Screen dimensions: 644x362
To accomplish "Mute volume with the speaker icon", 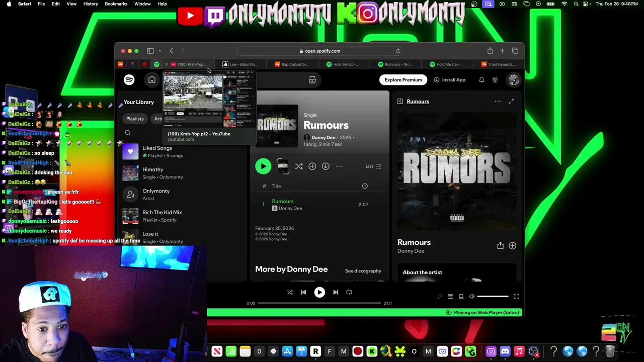I will (x=472, y=297).
